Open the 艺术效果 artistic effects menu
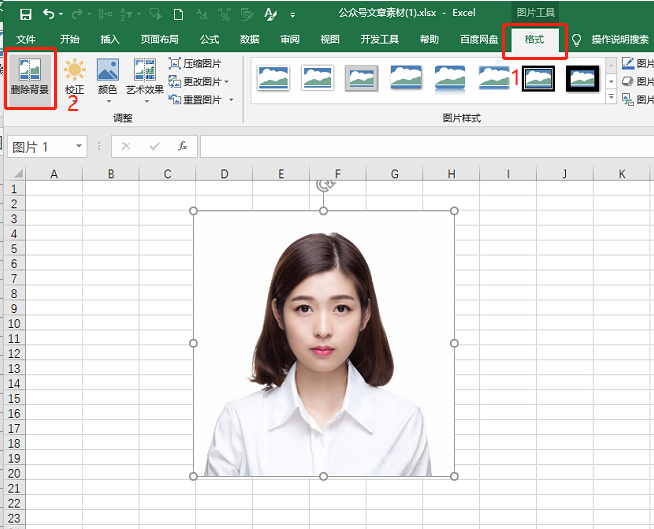This screenshot has width=654, height=529. pyautogui.click(x=145, y=81)
